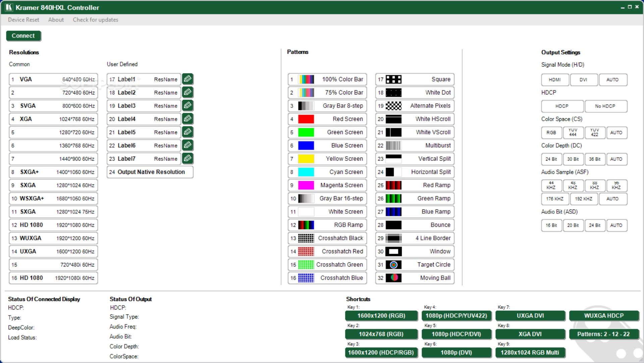
Task: Open Check for updates menu item
Action: pos(95,20)
